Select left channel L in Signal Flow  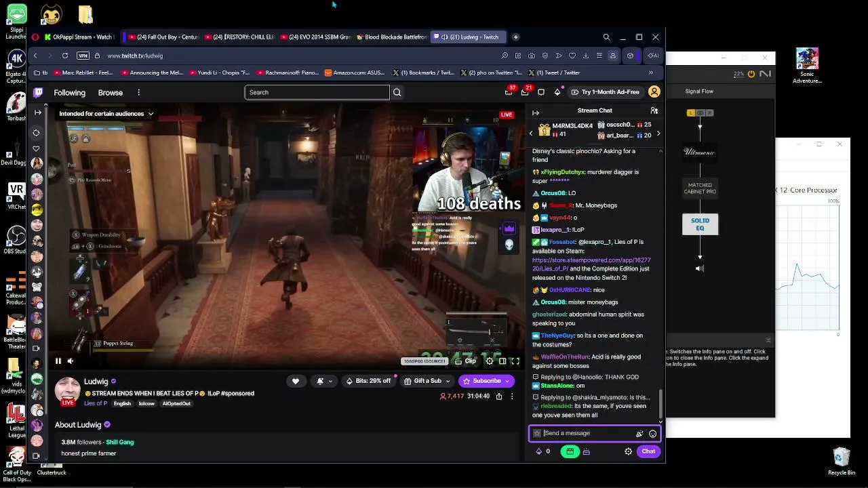coord(691,113)
